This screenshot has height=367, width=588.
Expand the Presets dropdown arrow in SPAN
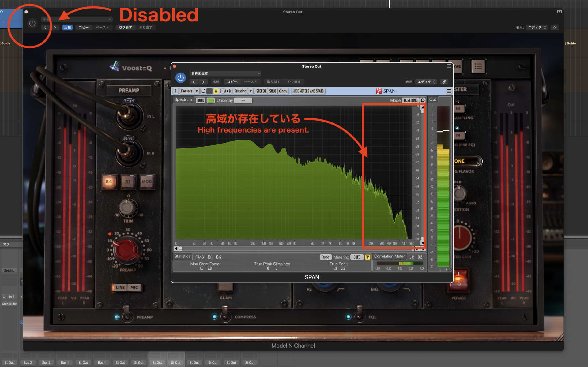pyautogui.click(x=197, y=91)
